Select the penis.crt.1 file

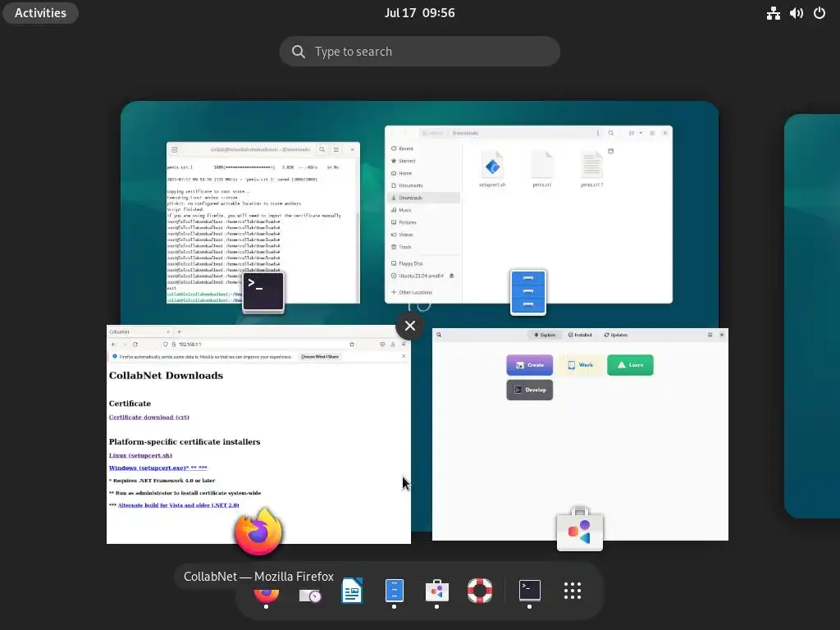(x=592, y=169)
